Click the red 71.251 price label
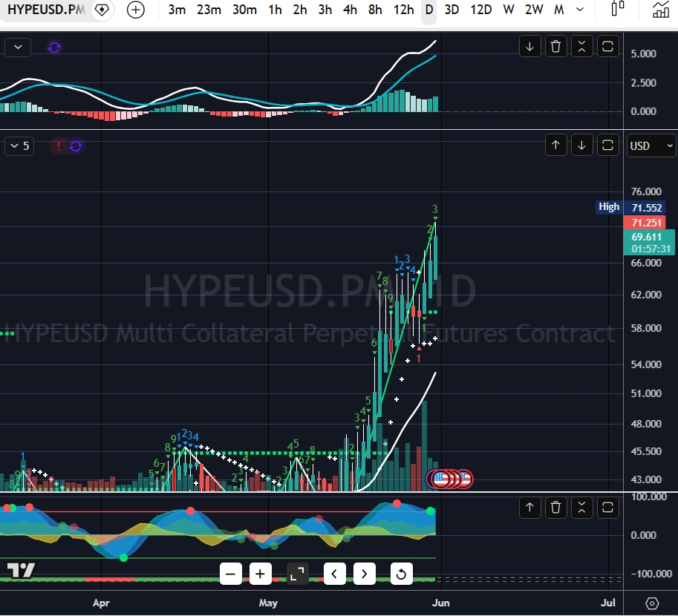Screen dimensions: 678x616 pos(646,223)
